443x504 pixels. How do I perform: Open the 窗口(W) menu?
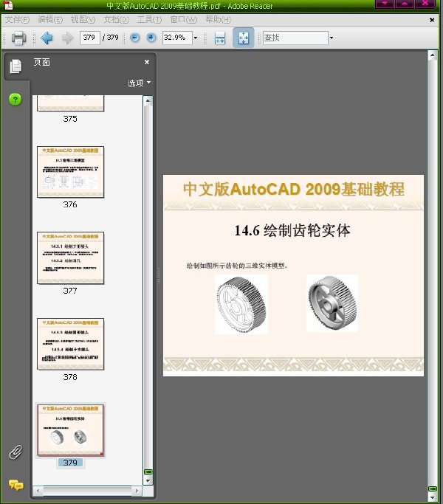point(183,20)
